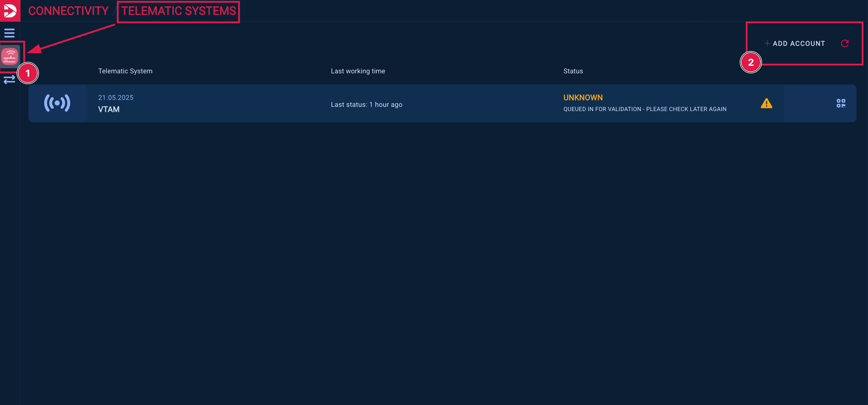This screenshot has width=868, height=405.
Task: Click the red app logo
Action: [x=10, y=11]
